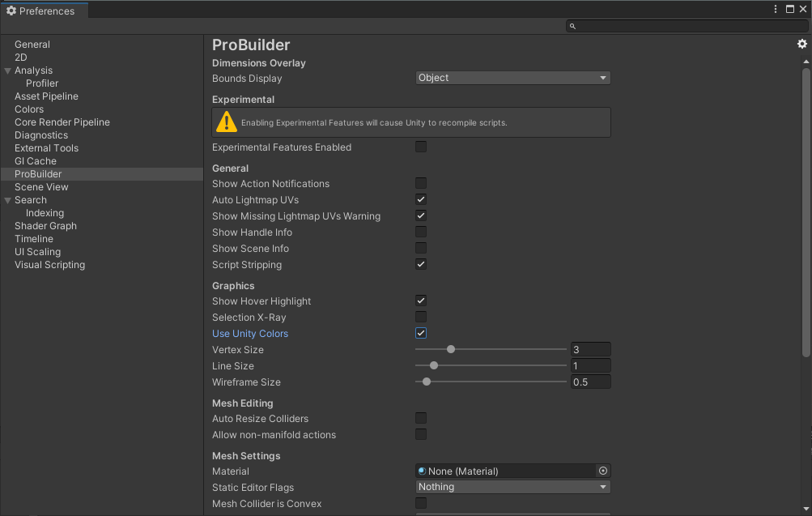Screen dimensions: 812x516
Task: Toggle Mesh Collider is Convex checkbox
Action: pyautogui.click(x=421, y=503)
